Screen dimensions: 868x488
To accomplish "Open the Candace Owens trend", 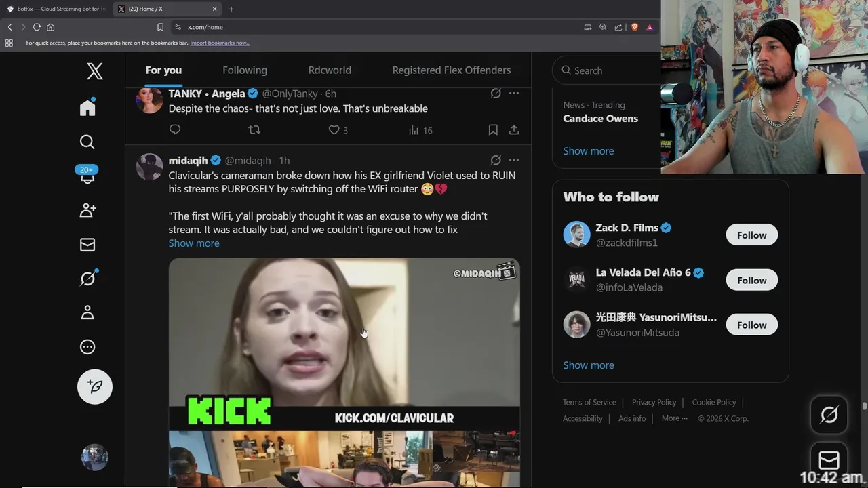I will click(x=600, y=118).
